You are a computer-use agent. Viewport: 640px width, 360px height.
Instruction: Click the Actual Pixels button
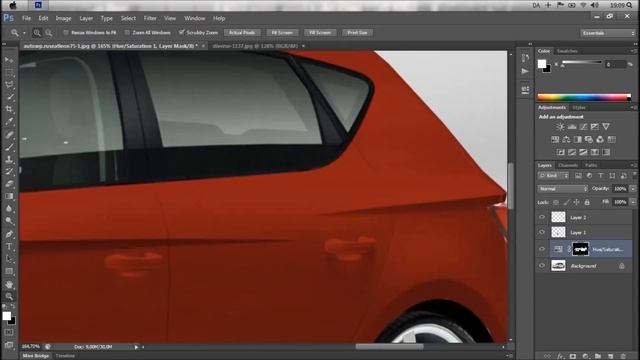242,33
